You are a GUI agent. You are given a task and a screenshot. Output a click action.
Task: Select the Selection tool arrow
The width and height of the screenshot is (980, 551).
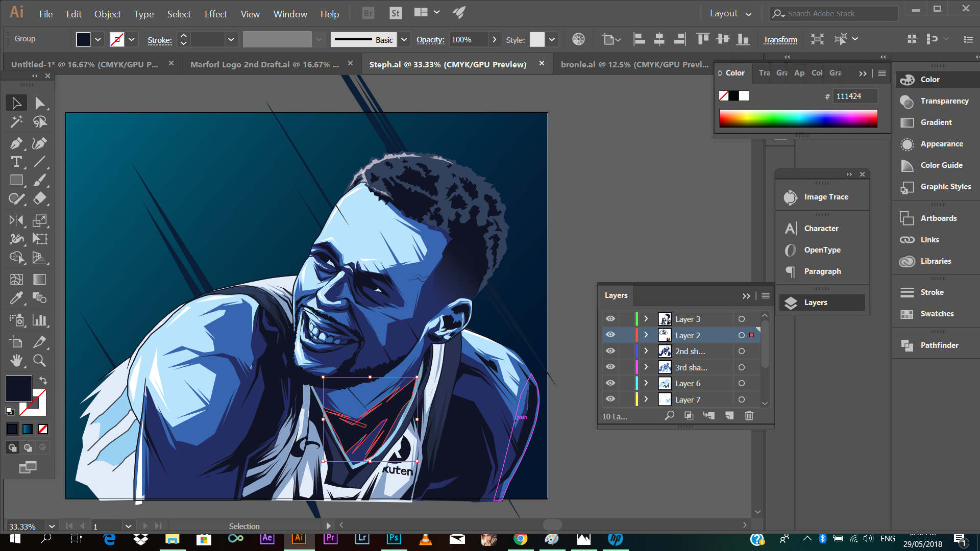[x=16, y=103]
